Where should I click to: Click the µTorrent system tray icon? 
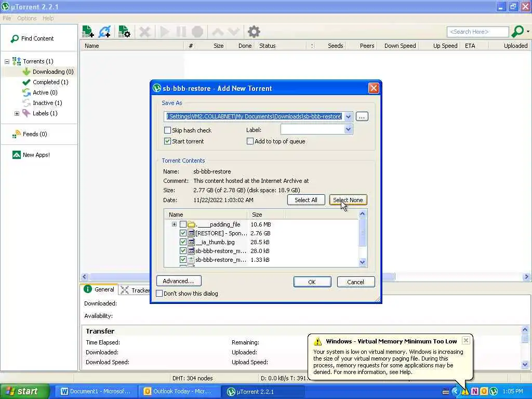click(x=494, y=392)
